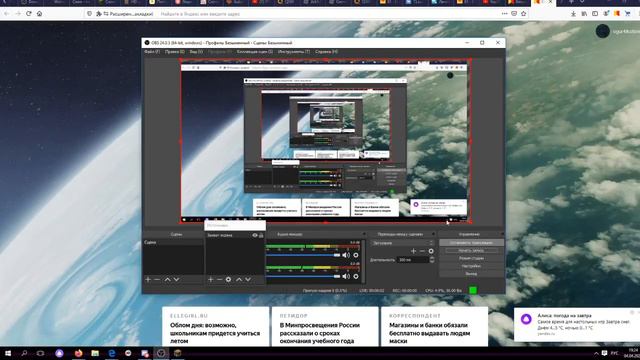The height and width of the screenshot is (360, 640).
Task: Add a new source in Sources panel
Action: 211,280
